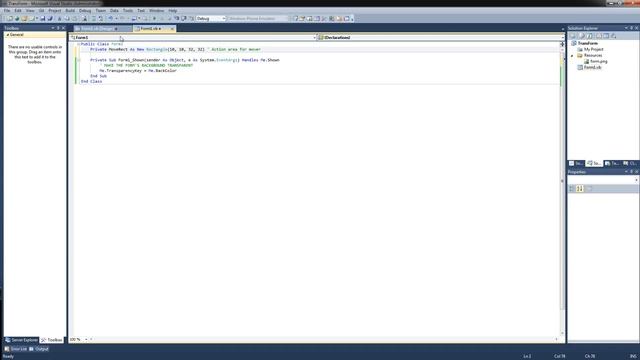Click the Ready status bar text

(x=8, y=357)
